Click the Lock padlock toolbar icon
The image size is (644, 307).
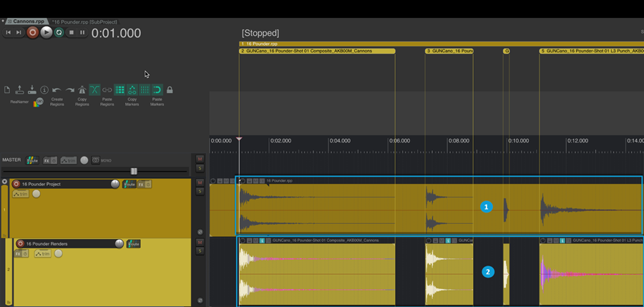click(170, 90)
